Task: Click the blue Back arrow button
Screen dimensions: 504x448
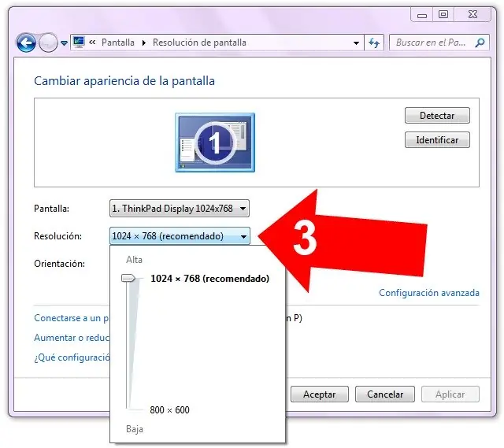Action: point(26,43)
